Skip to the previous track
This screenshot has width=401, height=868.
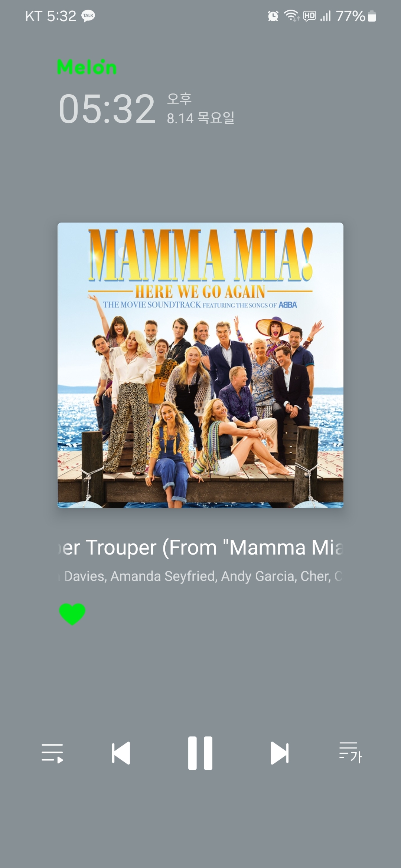(x=121, y=753)
